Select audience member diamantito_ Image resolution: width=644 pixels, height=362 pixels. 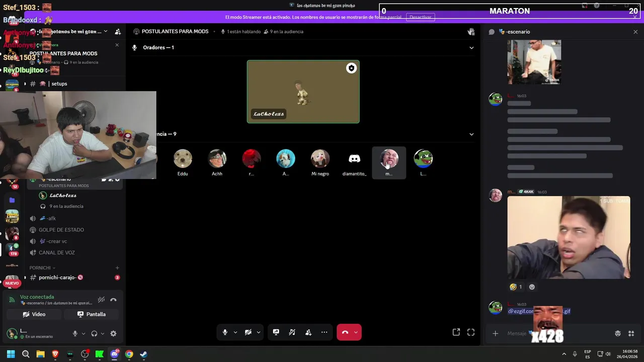pos(355,162)
